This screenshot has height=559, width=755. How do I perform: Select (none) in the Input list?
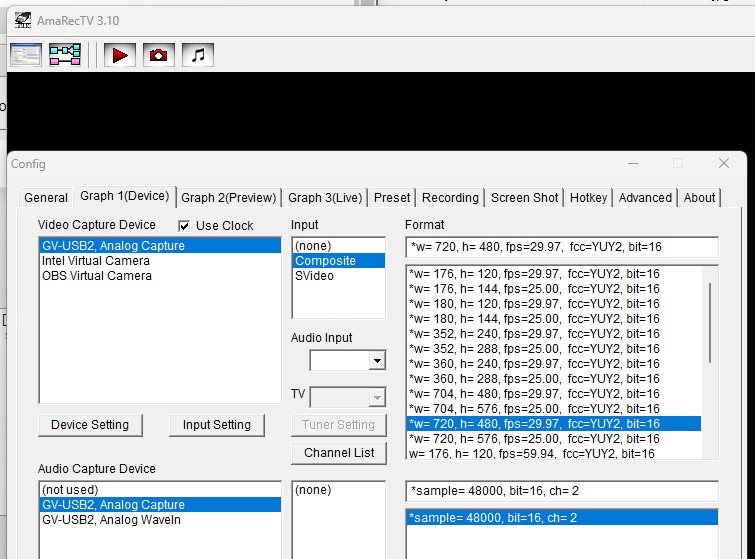(339, 246)
